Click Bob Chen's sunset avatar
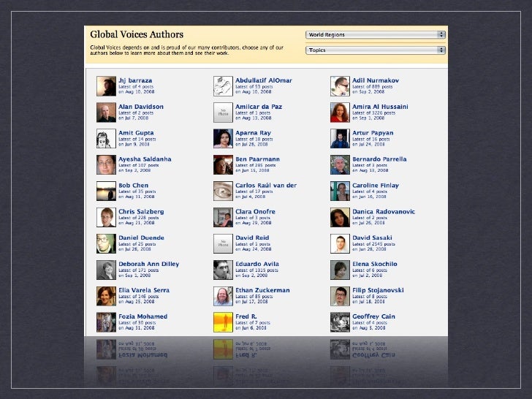 106,191
